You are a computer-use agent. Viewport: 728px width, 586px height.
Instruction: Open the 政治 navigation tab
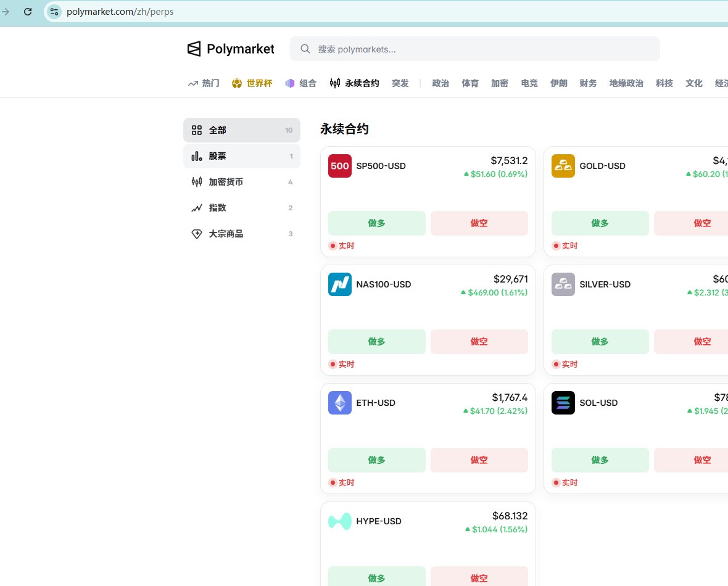click(440, 83)
